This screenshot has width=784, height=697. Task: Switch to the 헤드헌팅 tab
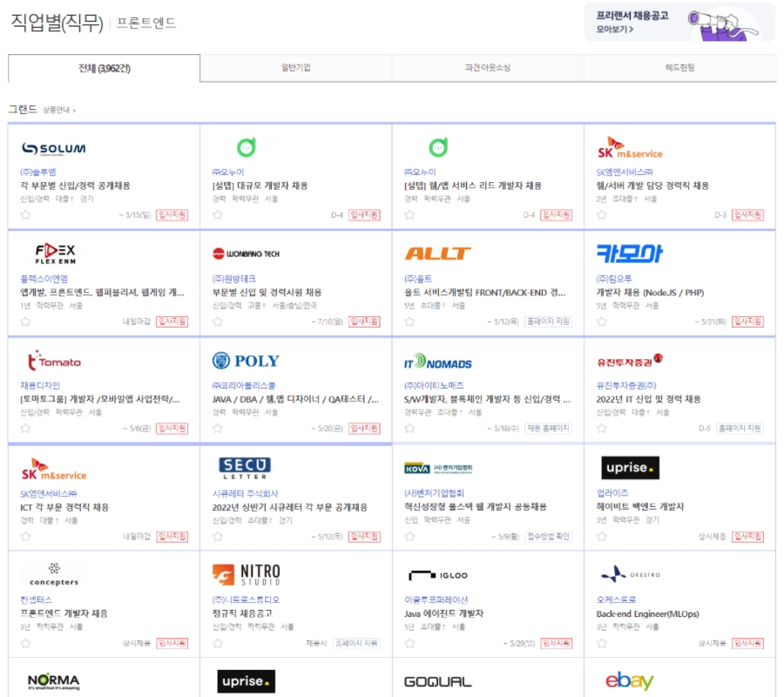pyautogui.click(x=680, y=68)
